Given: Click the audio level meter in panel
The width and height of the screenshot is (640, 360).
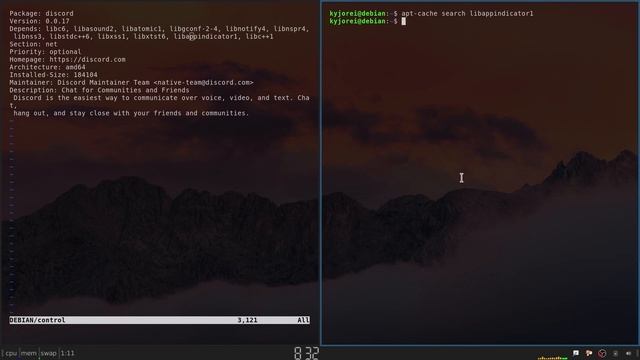Looking at the screenshot, I should pos(553,358).
